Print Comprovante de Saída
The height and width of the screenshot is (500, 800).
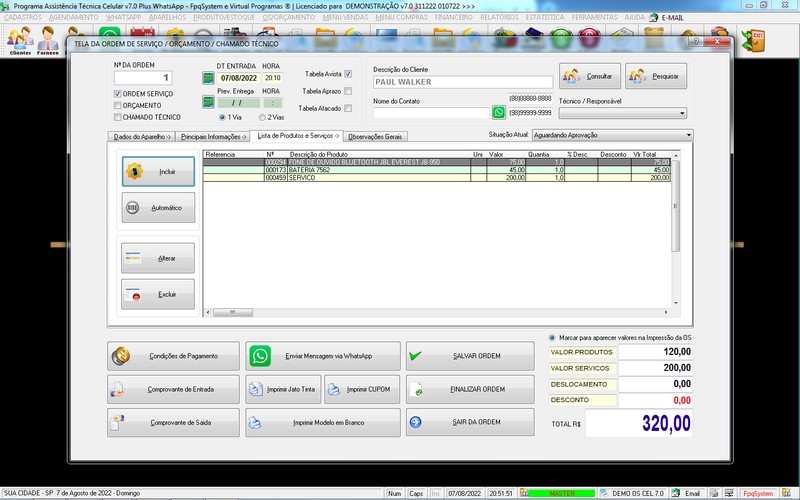(173, 422)
